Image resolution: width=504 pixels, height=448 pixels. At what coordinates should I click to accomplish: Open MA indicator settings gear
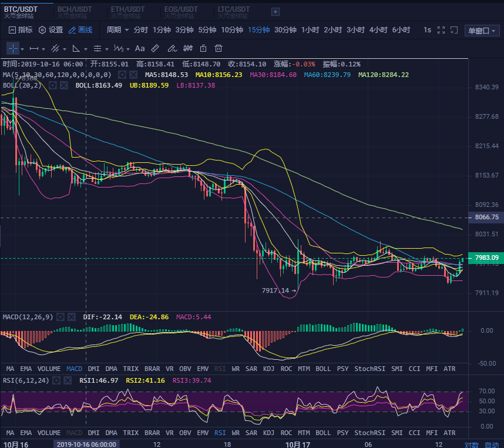(x=122, y=75)
